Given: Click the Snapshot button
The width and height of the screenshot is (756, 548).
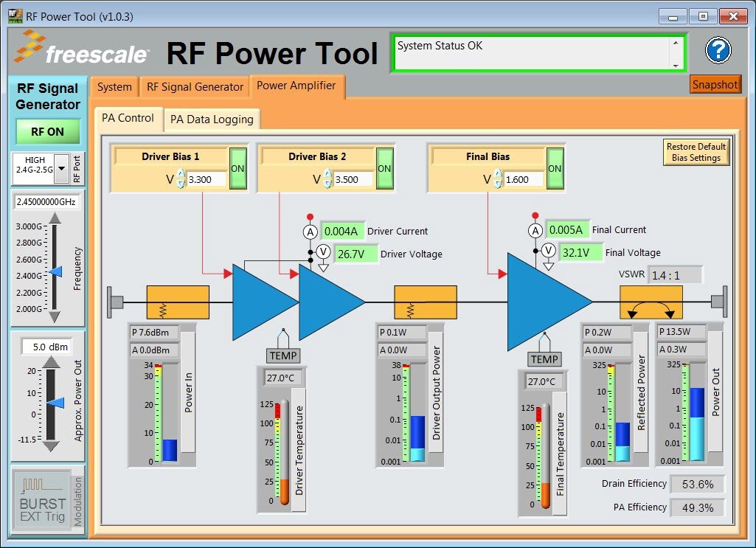Looking at the screenshot, I should pos(714,85).
